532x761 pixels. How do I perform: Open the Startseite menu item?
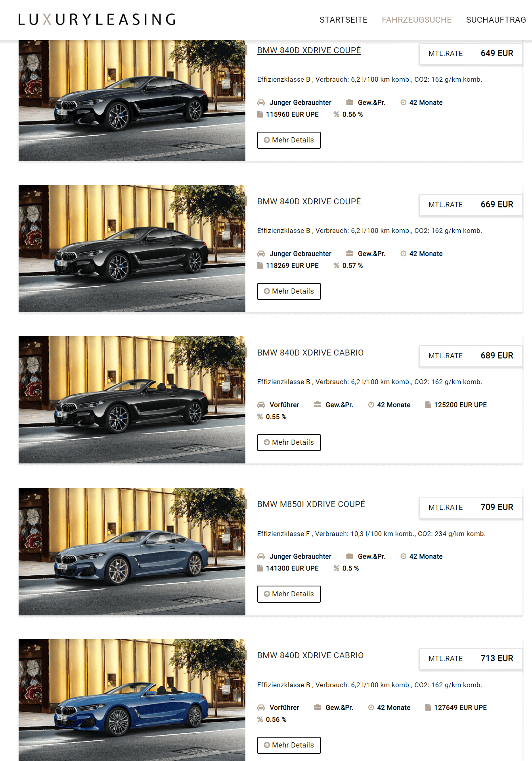pyautogui.click(x=343, y=20)
